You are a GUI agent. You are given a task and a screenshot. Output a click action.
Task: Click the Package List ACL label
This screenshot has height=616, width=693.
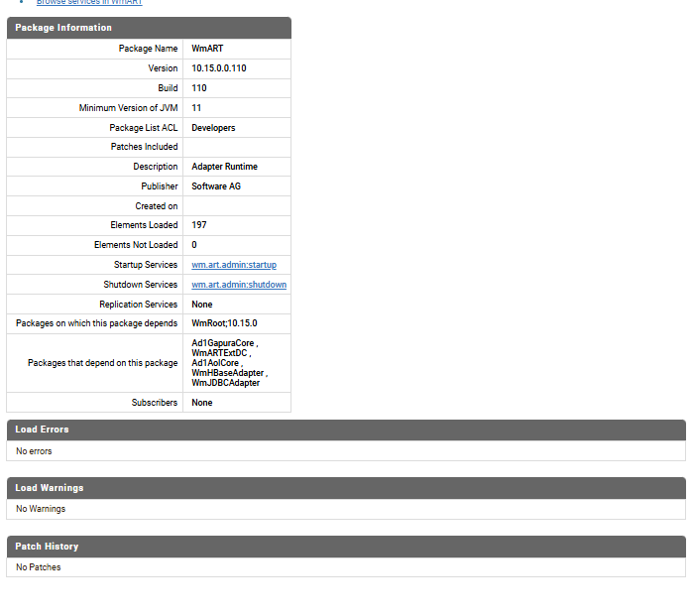click(x=144, y=128)
